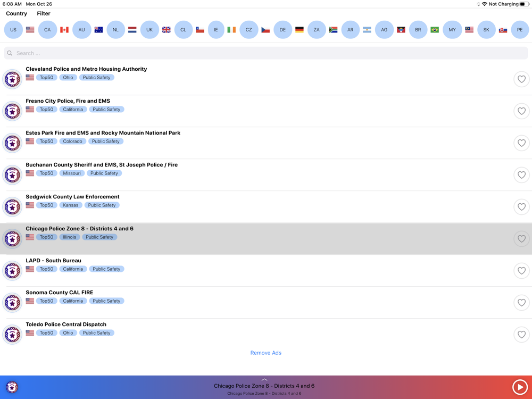Tap the Missouri tag under Buchanan County

pos(72,173)
